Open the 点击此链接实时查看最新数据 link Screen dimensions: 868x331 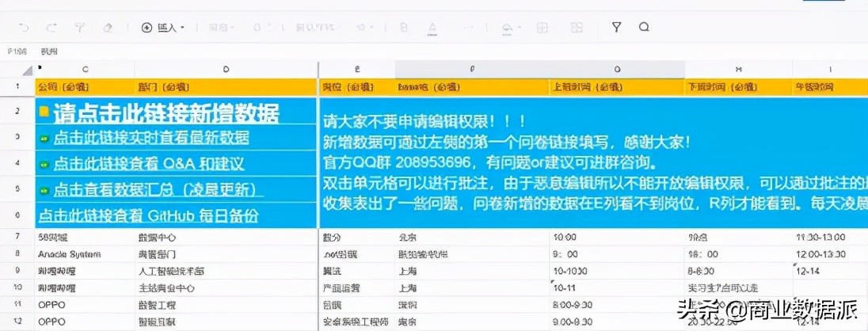(151, 138)
